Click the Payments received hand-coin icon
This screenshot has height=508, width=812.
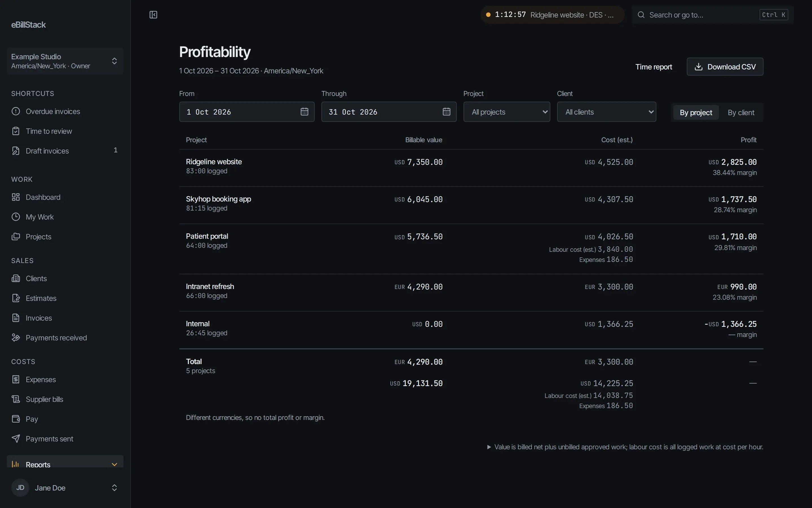[x=16, y=338]
